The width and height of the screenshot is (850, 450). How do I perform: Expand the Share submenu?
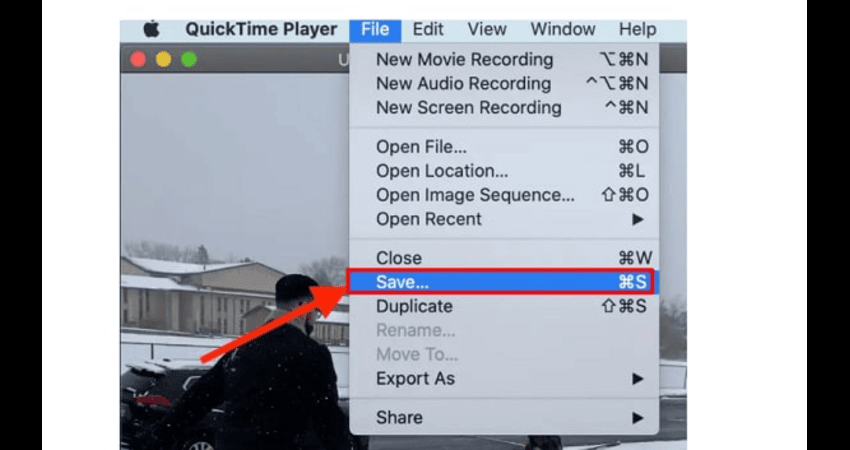click(504, 417)
